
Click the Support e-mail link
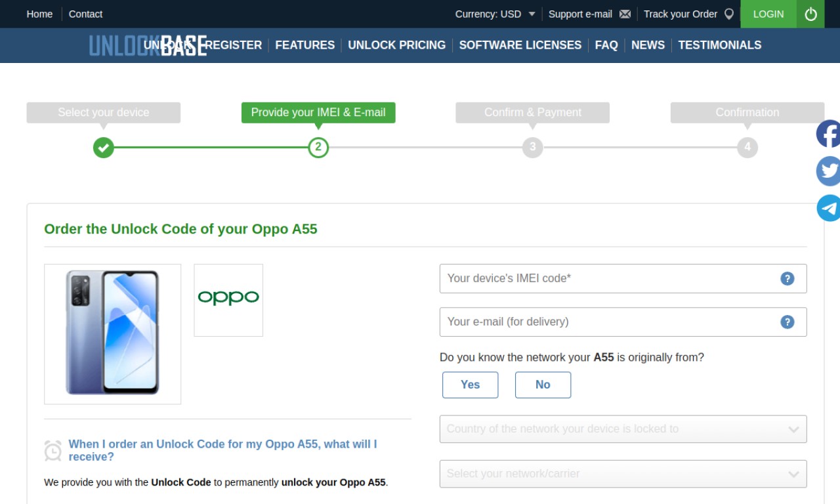coord(580,14)
